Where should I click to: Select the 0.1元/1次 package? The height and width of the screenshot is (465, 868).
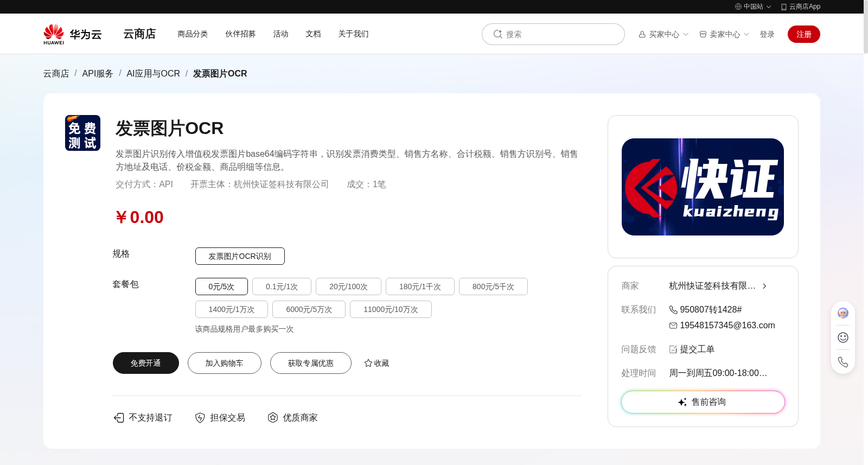point(282,286)
